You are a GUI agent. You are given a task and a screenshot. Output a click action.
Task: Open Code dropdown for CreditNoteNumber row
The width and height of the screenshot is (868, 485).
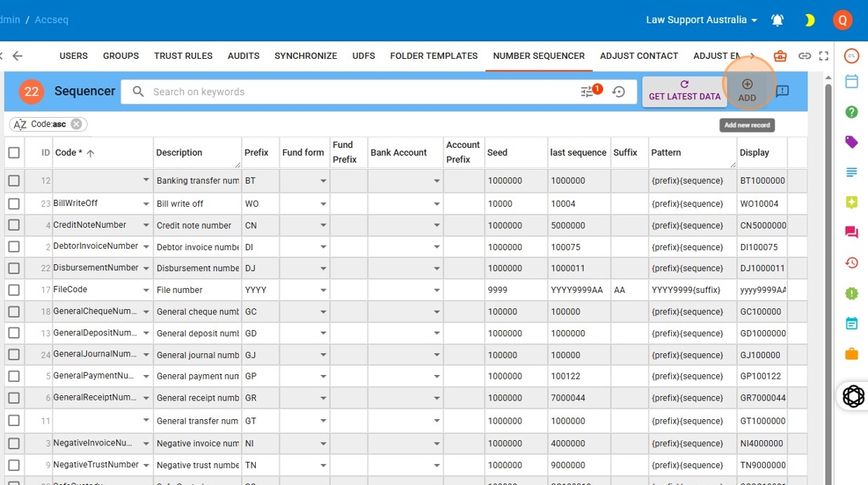[x=146, y=225]
